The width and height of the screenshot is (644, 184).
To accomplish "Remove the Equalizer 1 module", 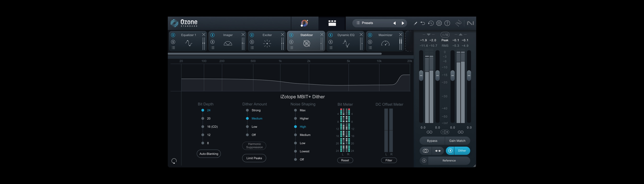I will coord(204,35).
